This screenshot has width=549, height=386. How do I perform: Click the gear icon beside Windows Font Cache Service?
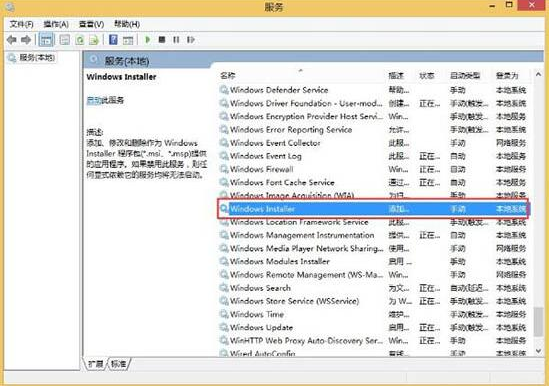224,182
